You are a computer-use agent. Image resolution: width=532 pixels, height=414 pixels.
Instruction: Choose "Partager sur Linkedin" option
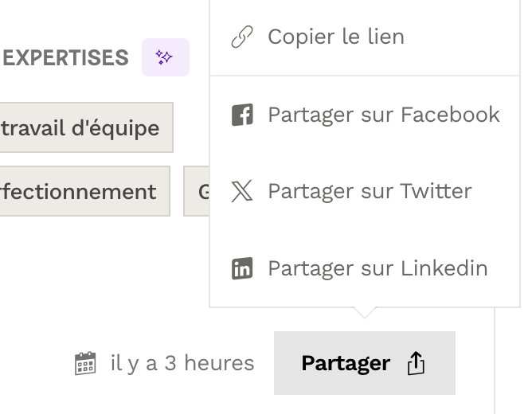click(377, 268)
